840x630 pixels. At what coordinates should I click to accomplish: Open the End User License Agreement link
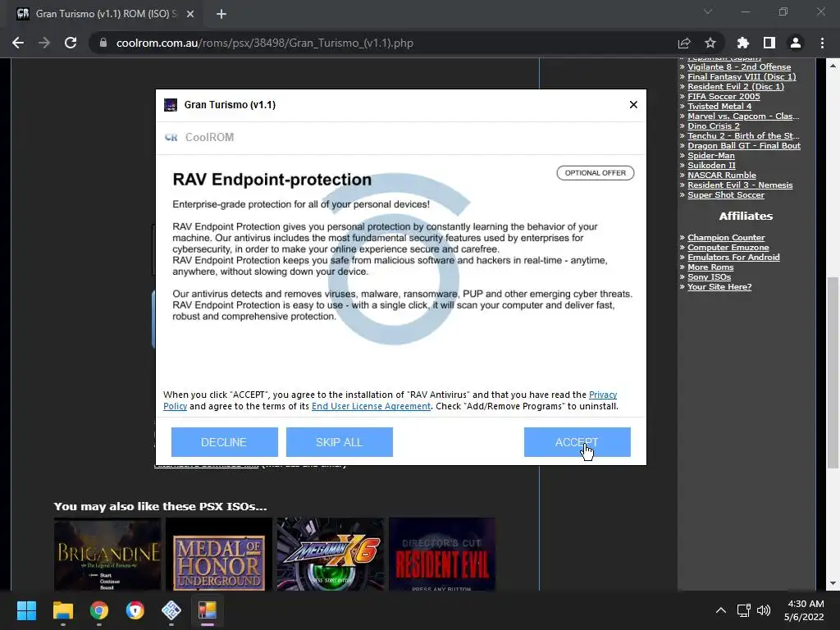point(372,406)
